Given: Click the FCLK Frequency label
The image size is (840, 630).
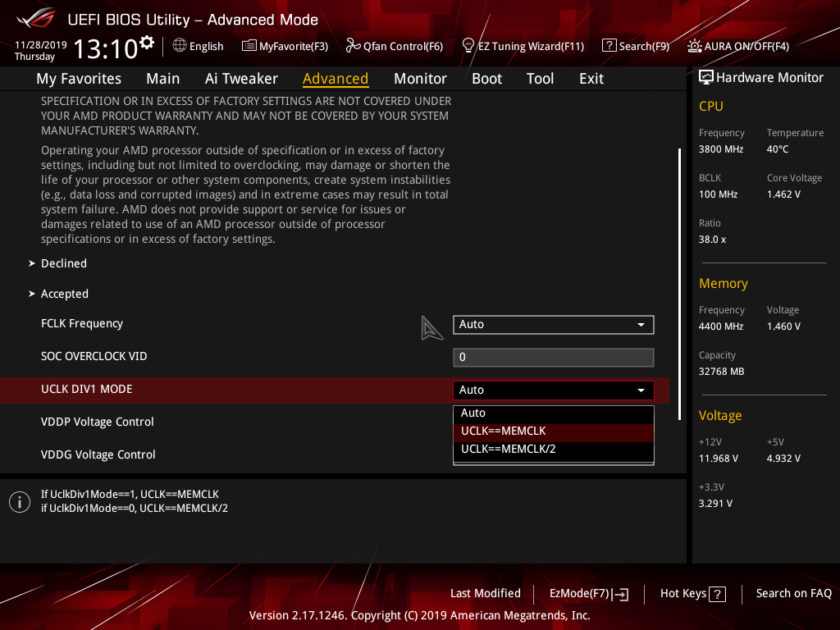Looking at the screenshot, I should pos(82,323).
